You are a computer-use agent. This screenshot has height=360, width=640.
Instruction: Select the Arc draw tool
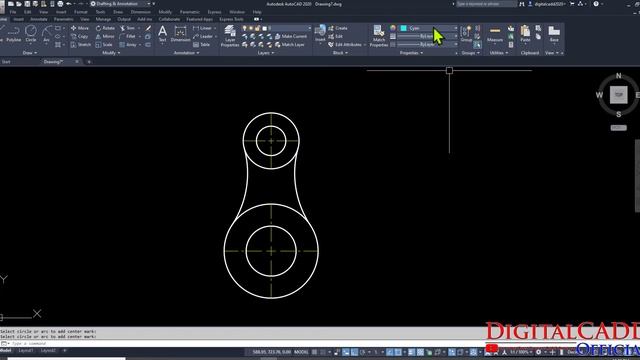[x=47, y=34]
